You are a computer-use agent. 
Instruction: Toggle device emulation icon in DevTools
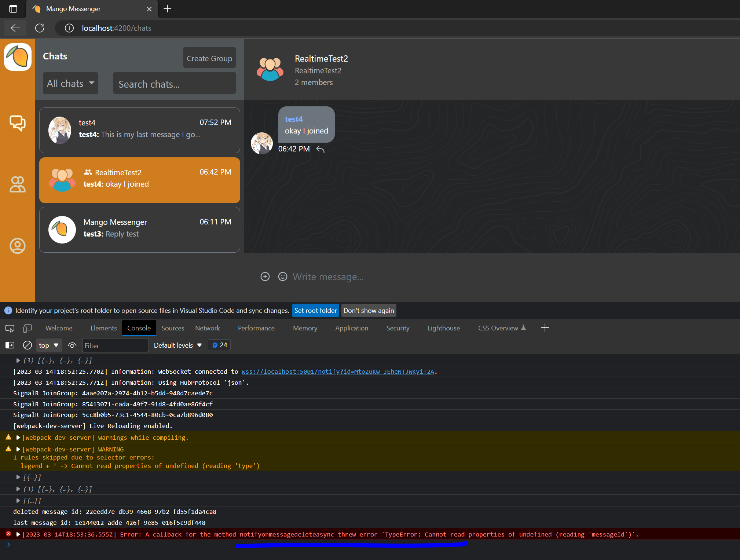tap(28, 328)
